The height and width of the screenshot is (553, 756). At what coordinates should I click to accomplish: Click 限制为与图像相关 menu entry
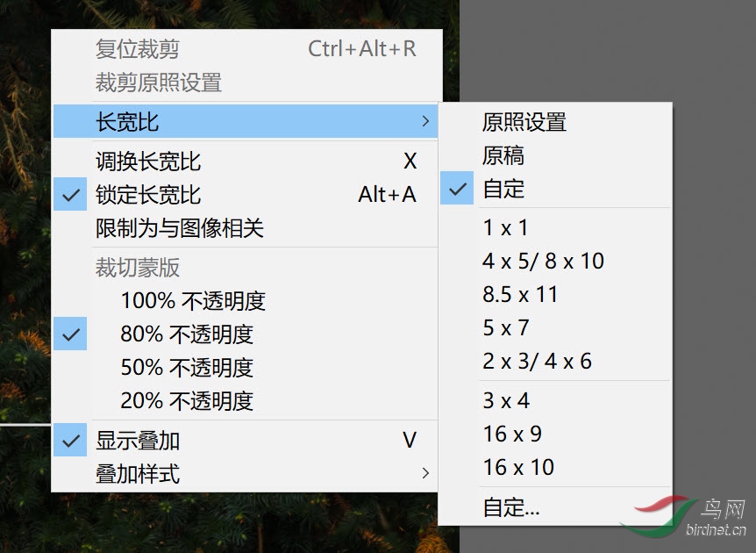[246, 227]
